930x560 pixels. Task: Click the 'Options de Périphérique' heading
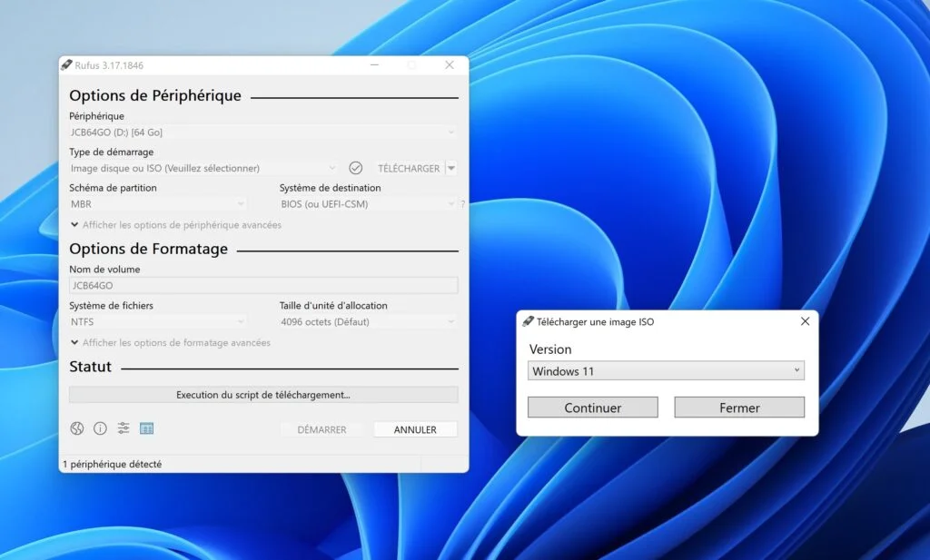coord(155,95)
